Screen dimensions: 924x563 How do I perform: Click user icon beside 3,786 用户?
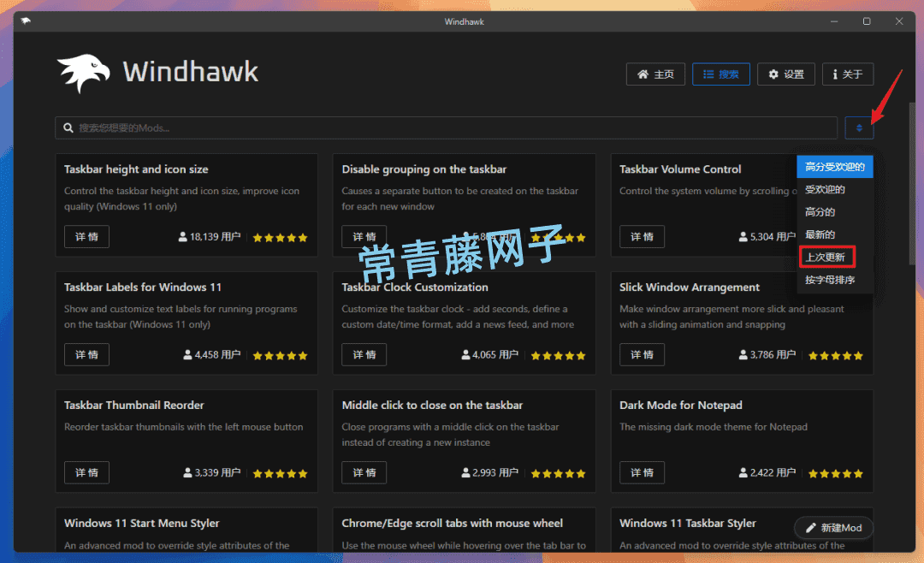click(743, 354)
